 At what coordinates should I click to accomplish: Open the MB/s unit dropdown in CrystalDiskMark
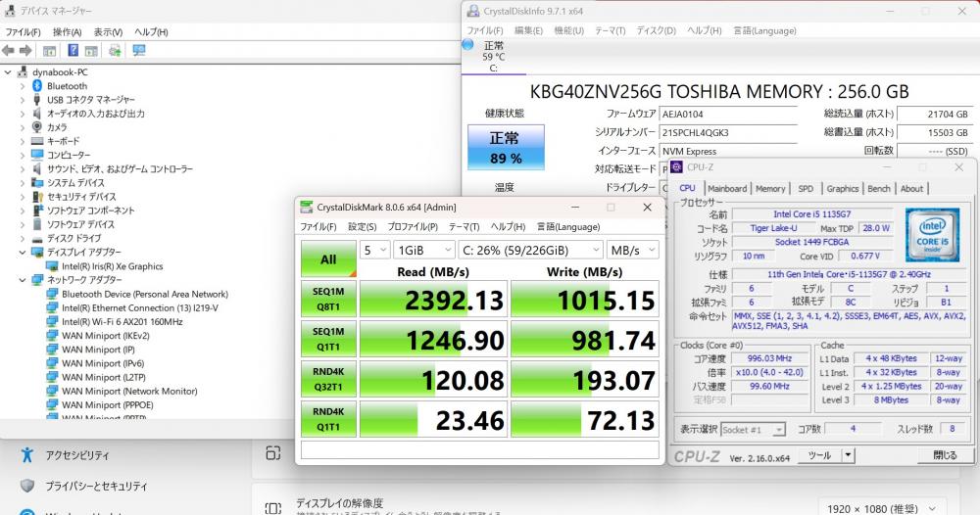(632, 250)
